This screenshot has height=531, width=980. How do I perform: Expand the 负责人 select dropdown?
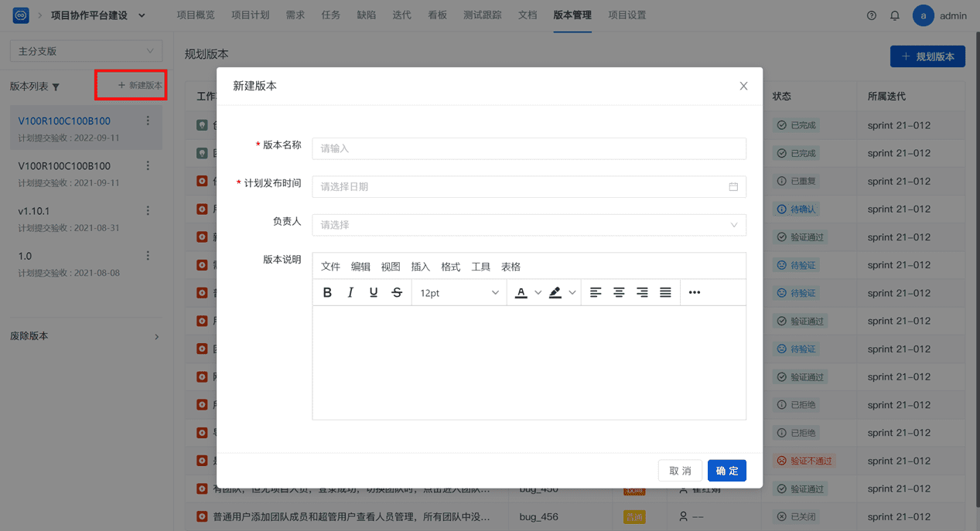click(529, 225)
